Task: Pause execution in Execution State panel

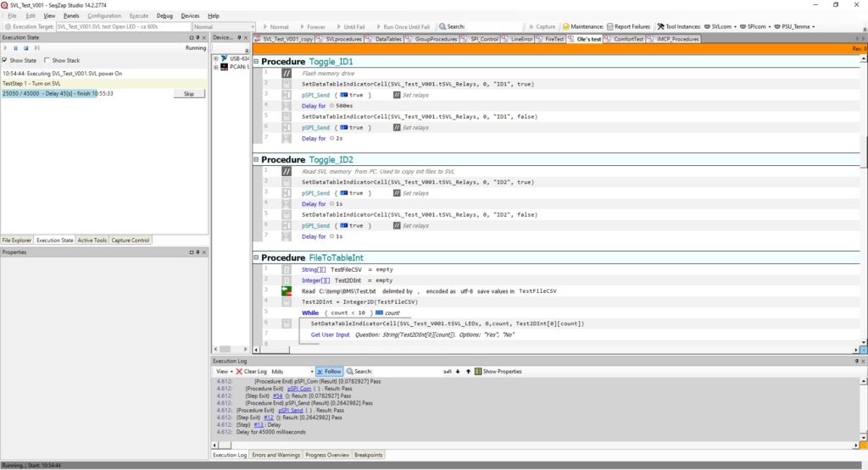Action: pyautogui.click(x=16, y=48)
